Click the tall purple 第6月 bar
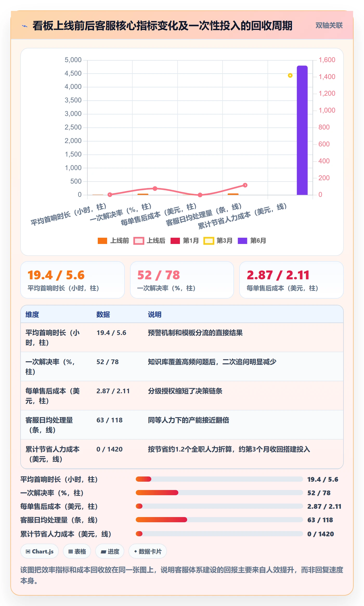364x606 pixels. point(302,130)
